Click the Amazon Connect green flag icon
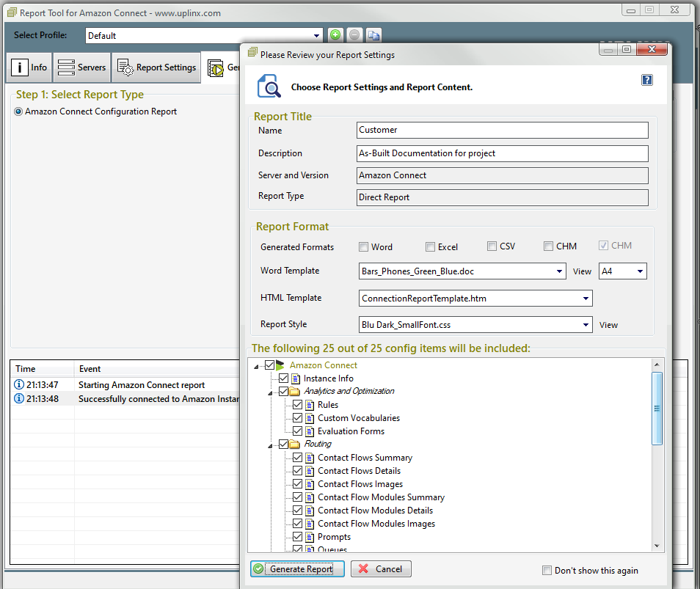Viewport: 700px width, 589px height. [x=280, y=365]
